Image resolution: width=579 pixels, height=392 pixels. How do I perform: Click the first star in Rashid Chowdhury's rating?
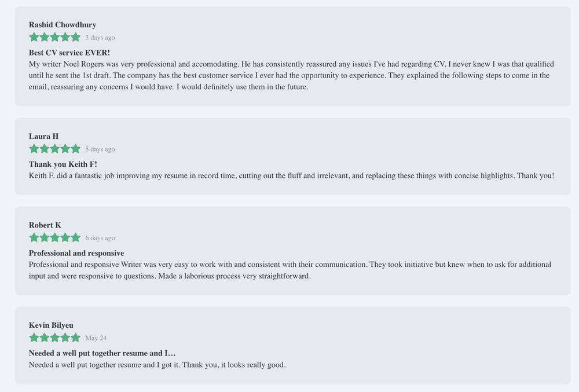[x=34, y=37]
